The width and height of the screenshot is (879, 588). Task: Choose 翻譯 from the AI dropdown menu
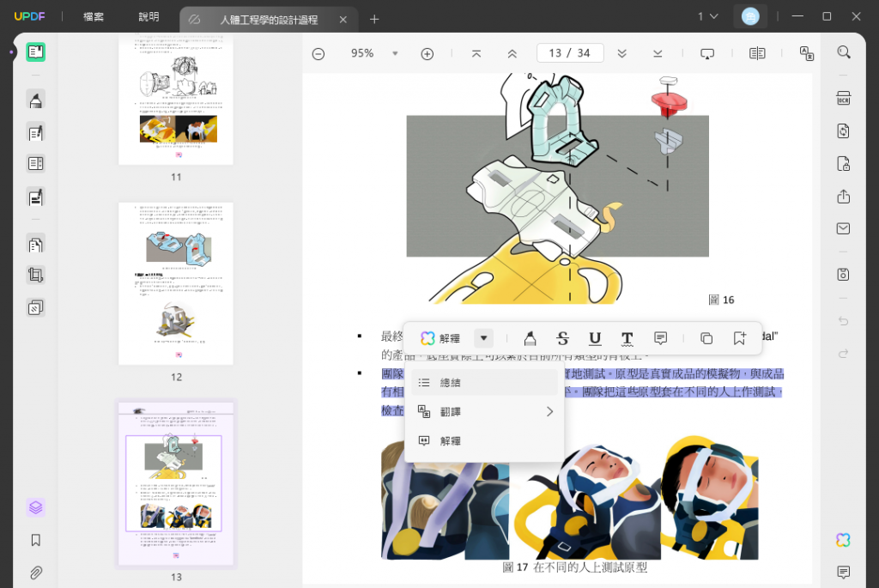point(484,412)
